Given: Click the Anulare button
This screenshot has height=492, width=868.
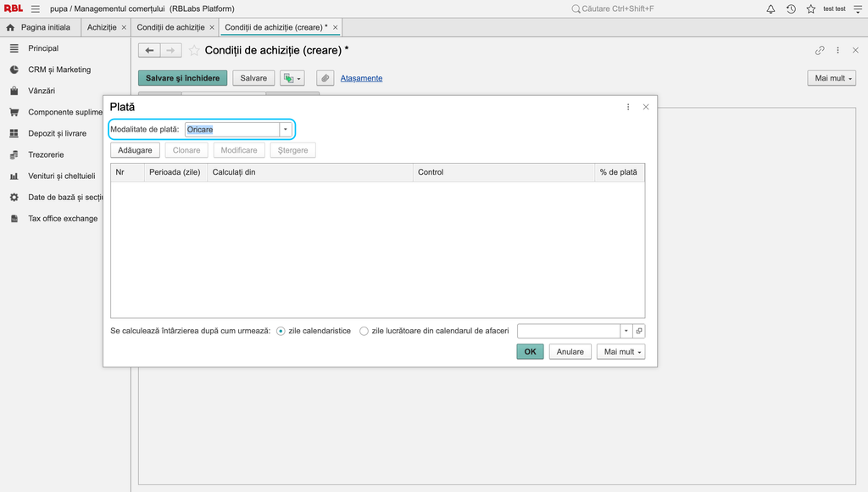Looking at the screenshot, I should (570, 352).
